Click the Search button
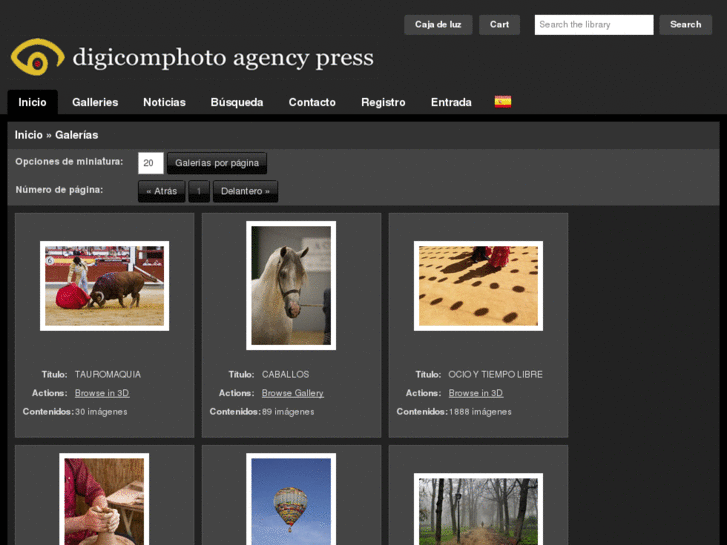 coord(686,25)
